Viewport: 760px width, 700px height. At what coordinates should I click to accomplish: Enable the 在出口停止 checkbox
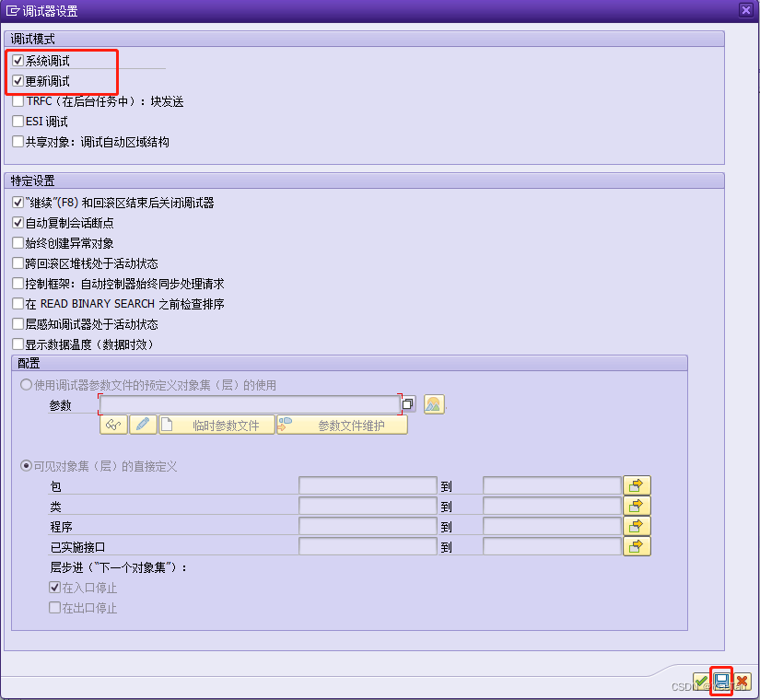tap(55, 607)
